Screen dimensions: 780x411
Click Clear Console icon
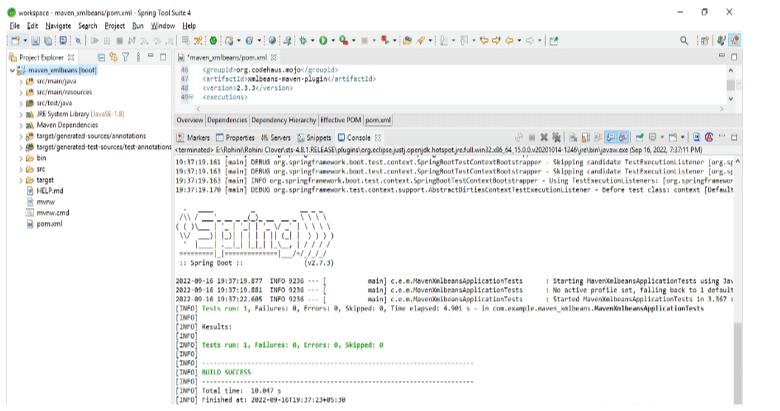573,137
